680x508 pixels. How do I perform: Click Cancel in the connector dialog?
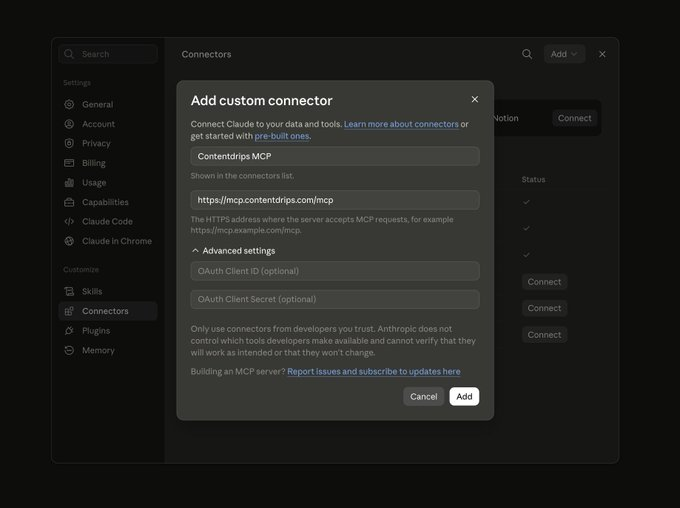click(424, 397)
